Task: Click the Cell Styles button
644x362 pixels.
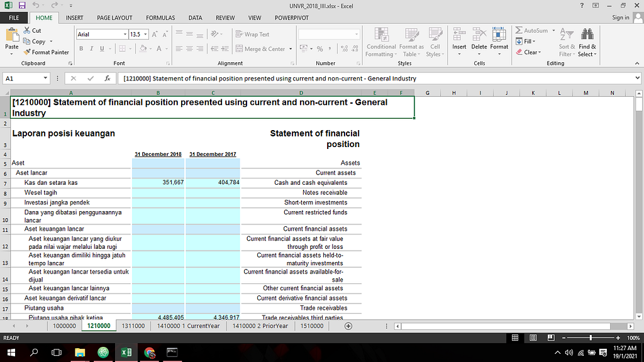Action: click(435, 42)
